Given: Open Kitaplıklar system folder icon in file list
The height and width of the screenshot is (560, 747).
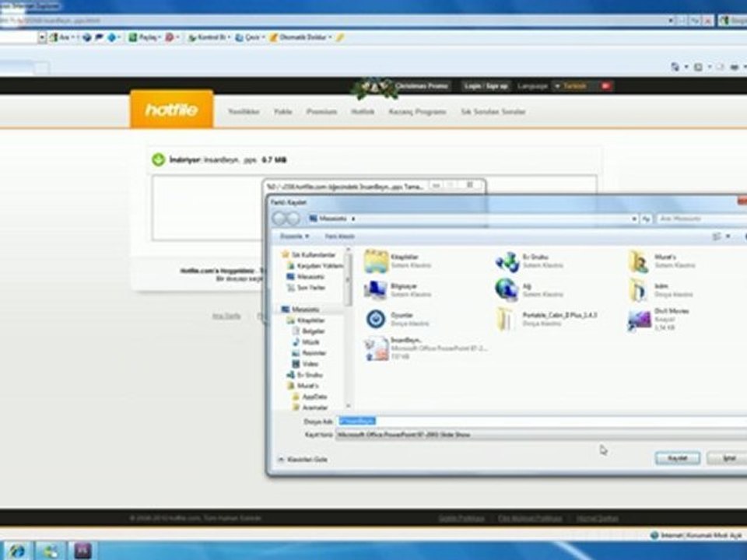Looking at the screenshot, I should [376, 261].
